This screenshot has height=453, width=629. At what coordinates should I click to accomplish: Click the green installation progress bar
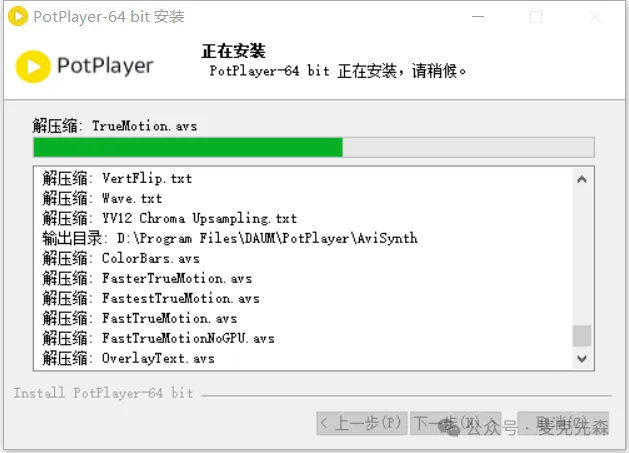tap(314, 147)
